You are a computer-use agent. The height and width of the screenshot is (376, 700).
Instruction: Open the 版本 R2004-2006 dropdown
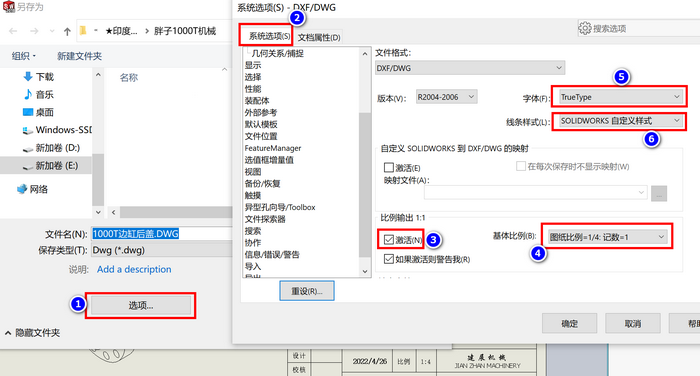(446, 97)
